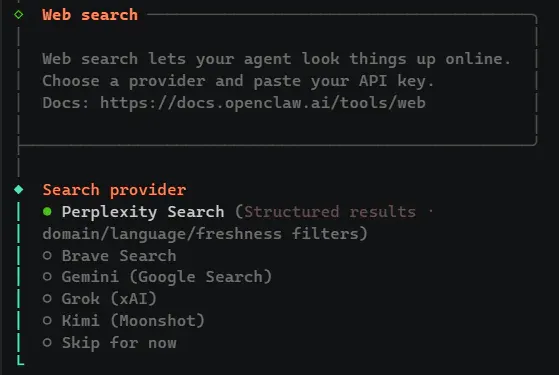Choose the Skip for now text

click(119, 343)
